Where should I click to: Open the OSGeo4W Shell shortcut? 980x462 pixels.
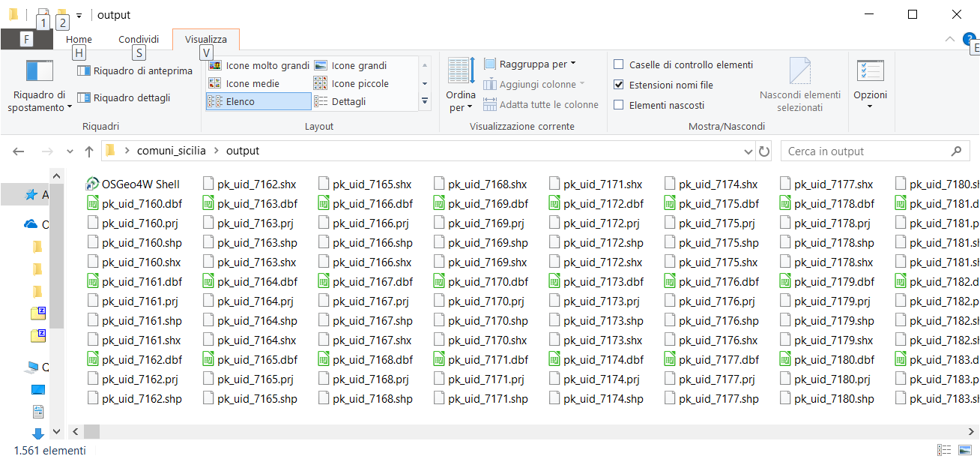pos(140,184)
